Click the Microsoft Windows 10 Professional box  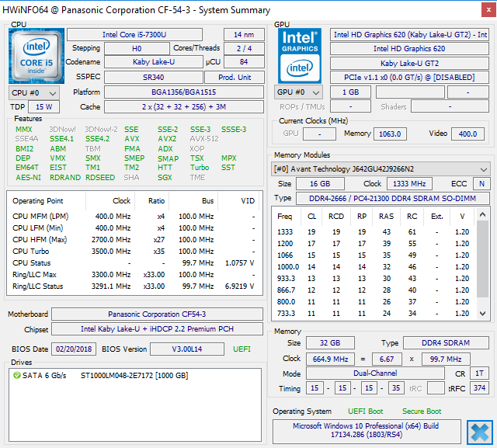[x=366, y=432]
